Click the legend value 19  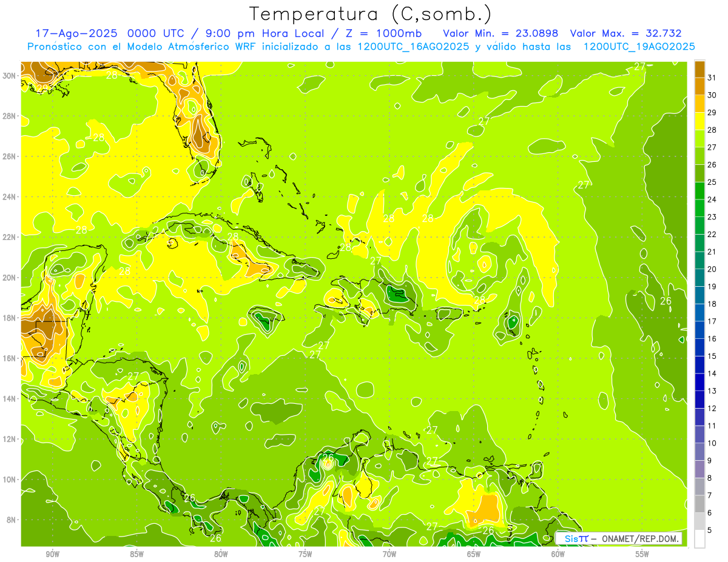click(712, 287)
